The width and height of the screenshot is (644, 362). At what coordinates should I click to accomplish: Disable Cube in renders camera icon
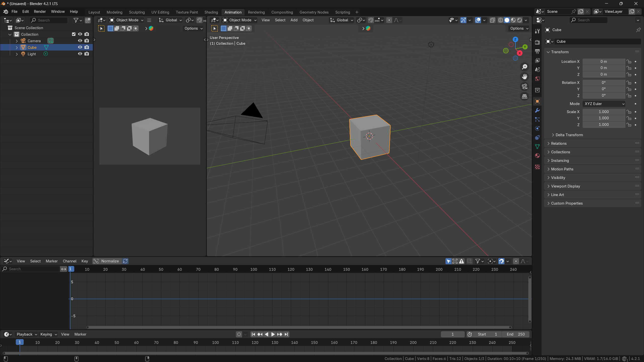click(x=87, y=47)
